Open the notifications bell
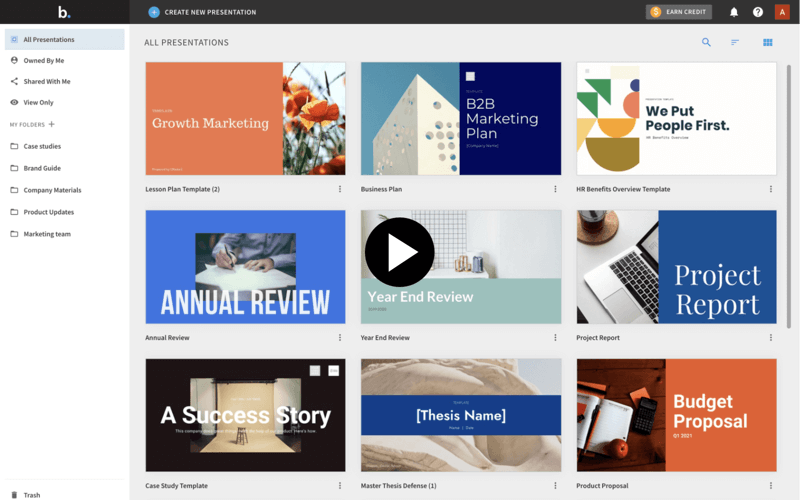Image resolution: width=800 pixels, height=500 pixels. coord(734,12)
